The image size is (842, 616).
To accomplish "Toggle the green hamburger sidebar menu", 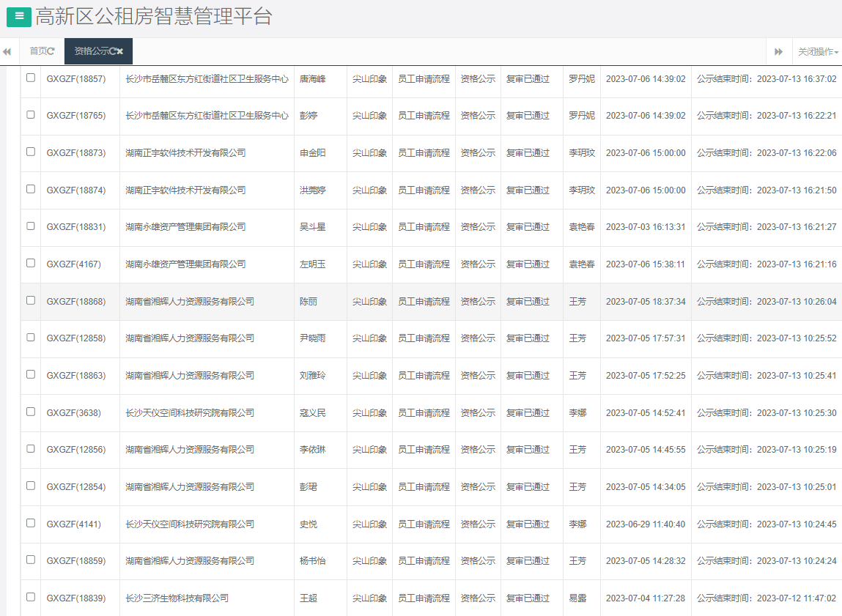I will click(x=19, y=16).
